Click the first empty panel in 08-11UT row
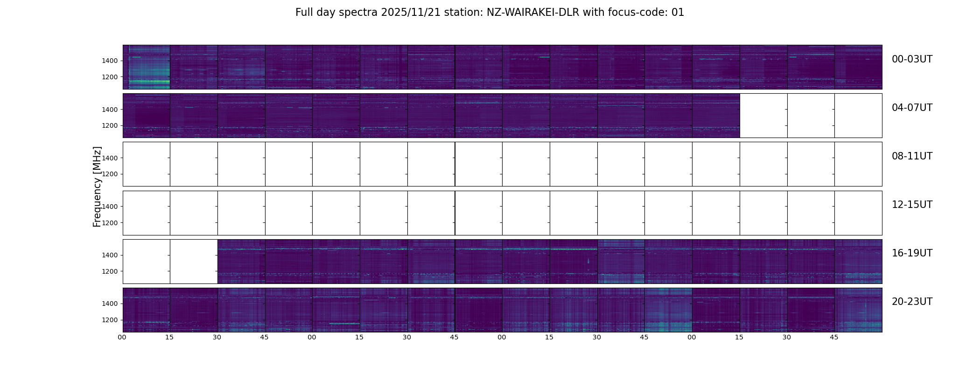 click(x=147, y=164)
